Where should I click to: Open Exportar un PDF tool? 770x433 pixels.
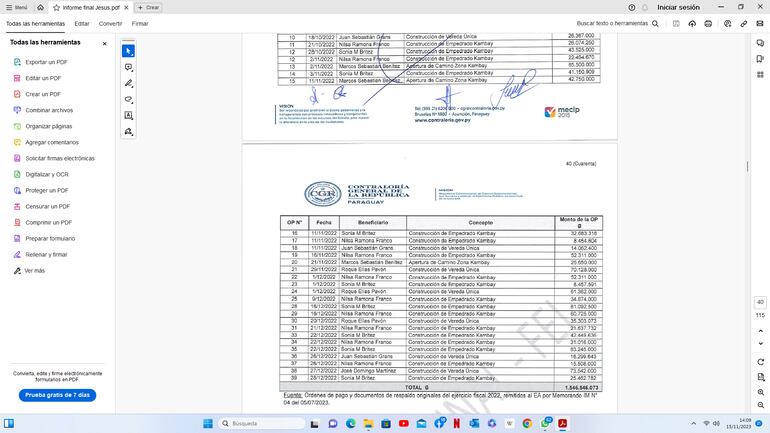pyautogui.click(x=48, y=62)
